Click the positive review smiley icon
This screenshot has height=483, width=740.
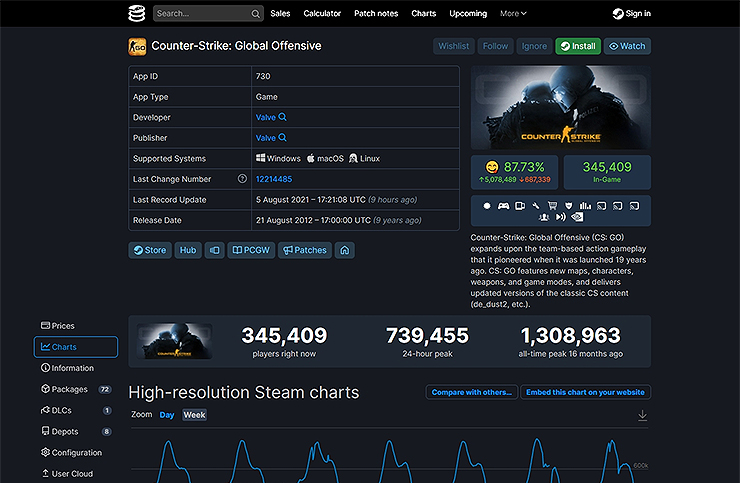tap(492, 167)
